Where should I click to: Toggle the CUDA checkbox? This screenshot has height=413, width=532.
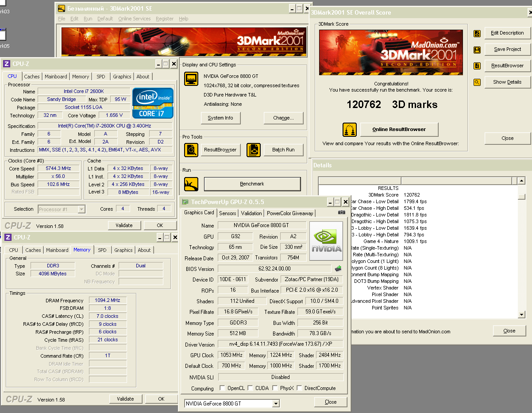[251, 388]
